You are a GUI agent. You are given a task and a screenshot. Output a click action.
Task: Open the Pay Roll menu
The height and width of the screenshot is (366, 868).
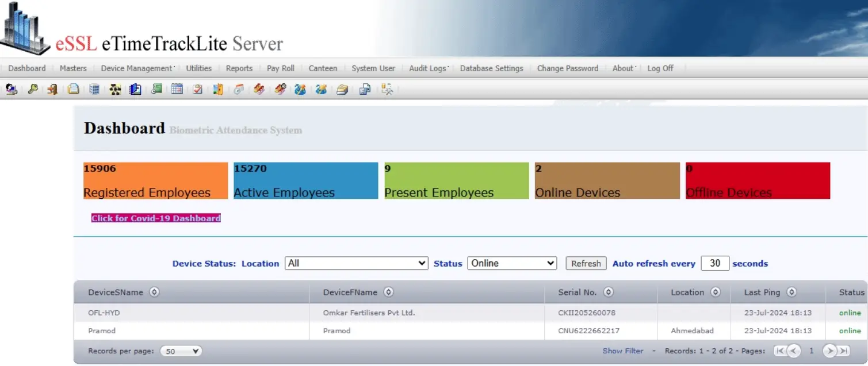[x=281, y=68]
